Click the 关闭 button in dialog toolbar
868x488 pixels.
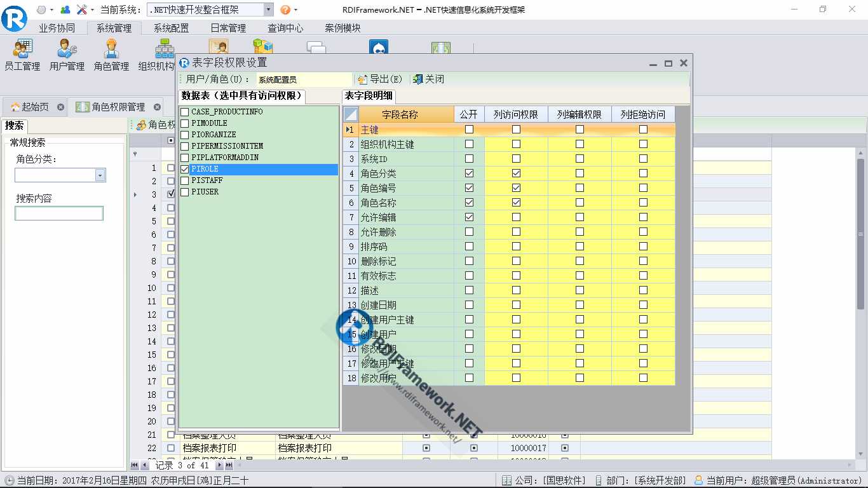(429, 79)
